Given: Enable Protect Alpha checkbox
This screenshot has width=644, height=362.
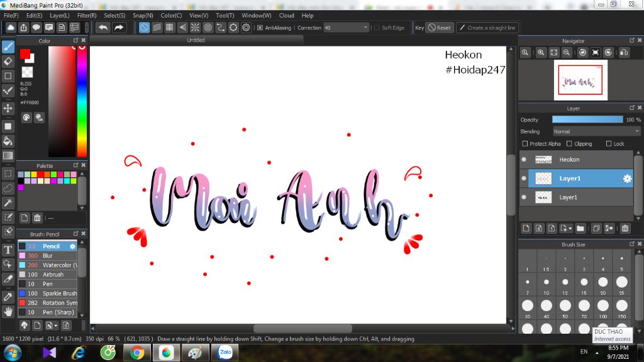Looking at the screenshot, I should pyautogui.click(x=525, y=144).
